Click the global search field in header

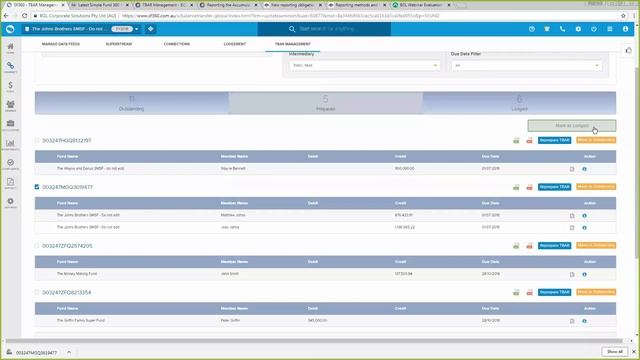pyautogui.click(x=324, y=29)
